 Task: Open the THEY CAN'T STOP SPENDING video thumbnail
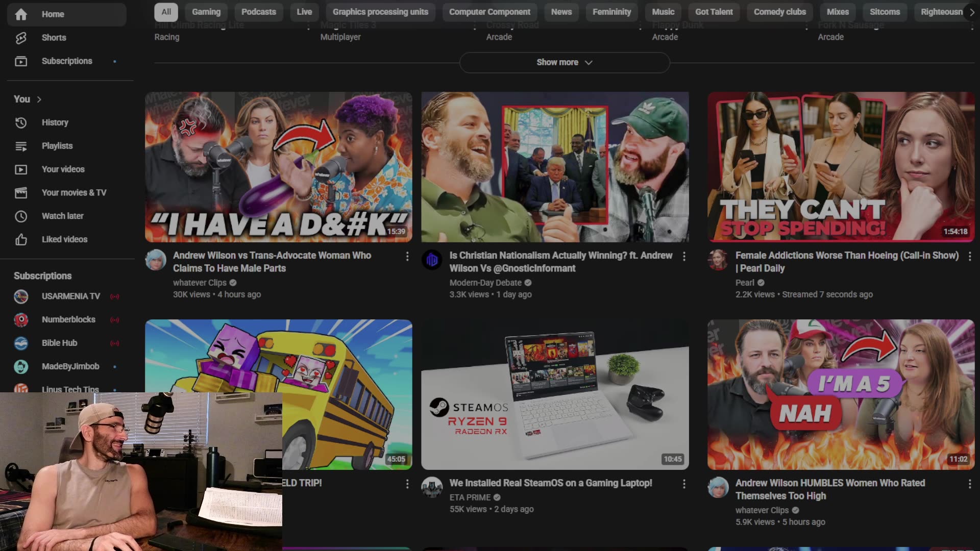841,167
